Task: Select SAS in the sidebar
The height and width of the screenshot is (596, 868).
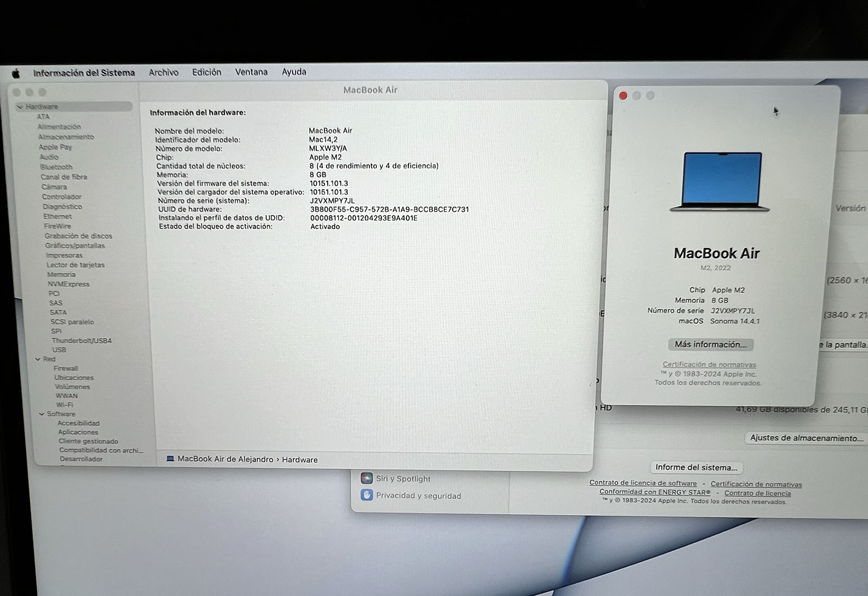Action: [x=56, y=303]
